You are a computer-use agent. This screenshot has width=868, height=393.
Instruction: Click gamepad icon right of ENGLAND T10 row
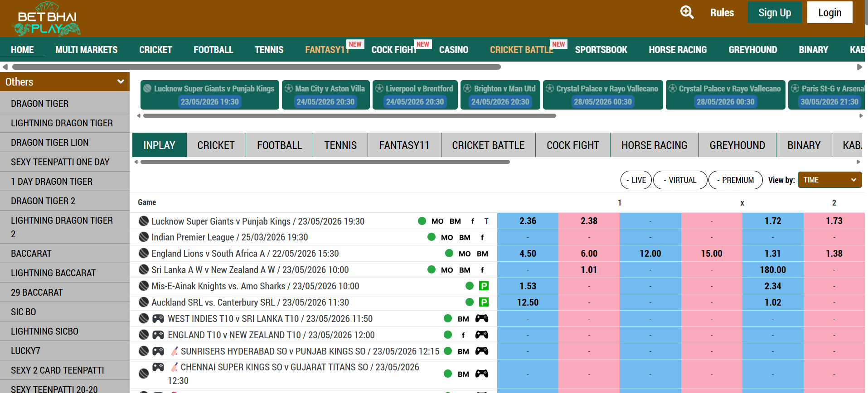pos(481,335)
